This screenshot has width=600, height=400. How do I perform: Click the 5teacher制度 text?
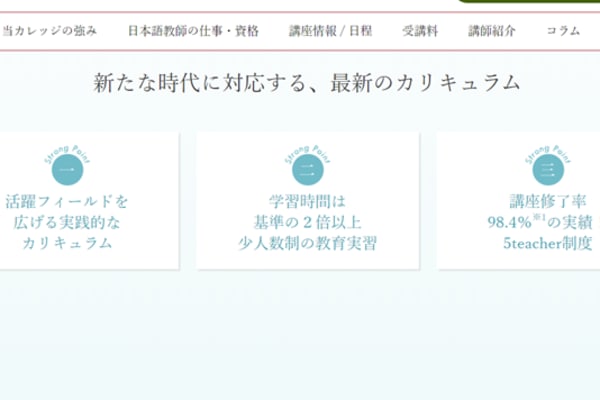pos(548,243)
